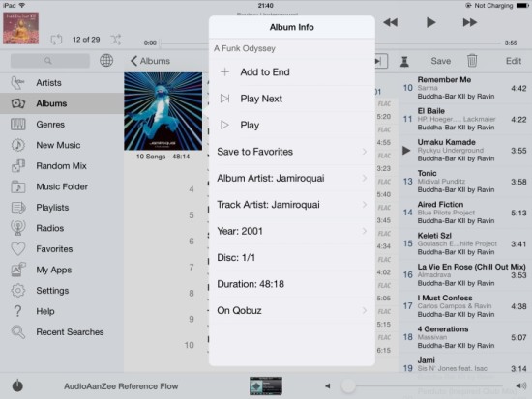Open My Apps icon

[x=18, y=270]
